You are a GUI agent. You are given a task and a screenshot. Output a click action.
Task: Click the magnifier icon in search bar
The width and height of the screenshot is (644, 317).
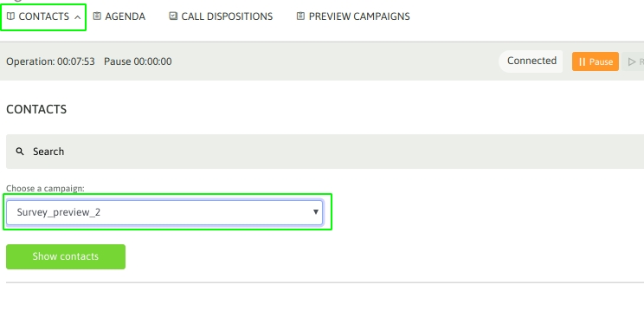tap(20, 152)
